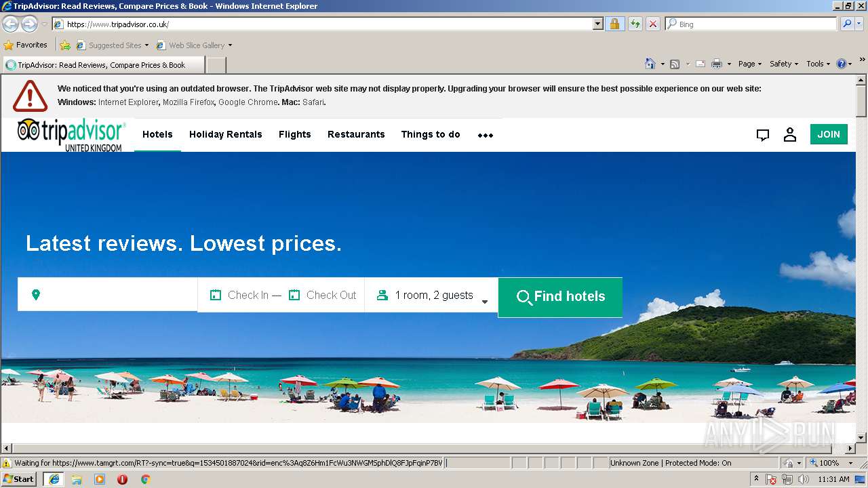This screenshot has height=488, width=868.
Task: Click the Bing search box
Action: pos(751,24)
